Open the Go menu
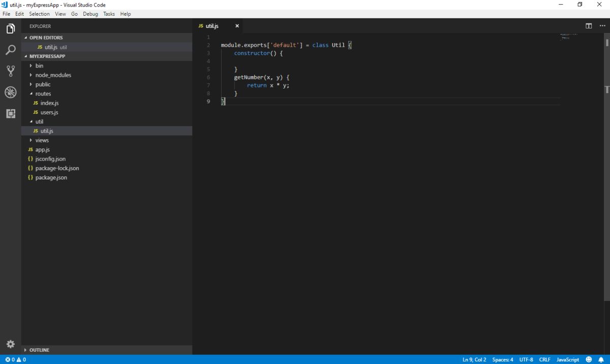This screenshot has width=610, height=364. click(x=74, y=14)
